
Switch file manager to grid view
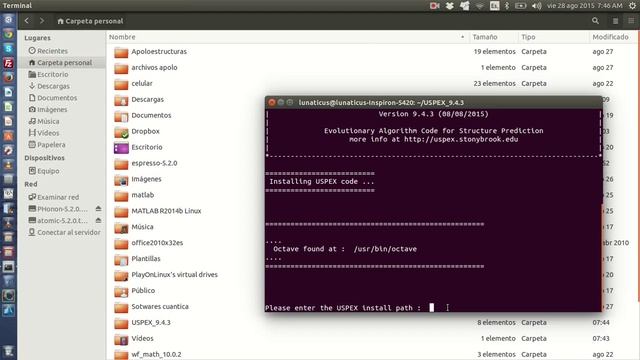[631, 21]
